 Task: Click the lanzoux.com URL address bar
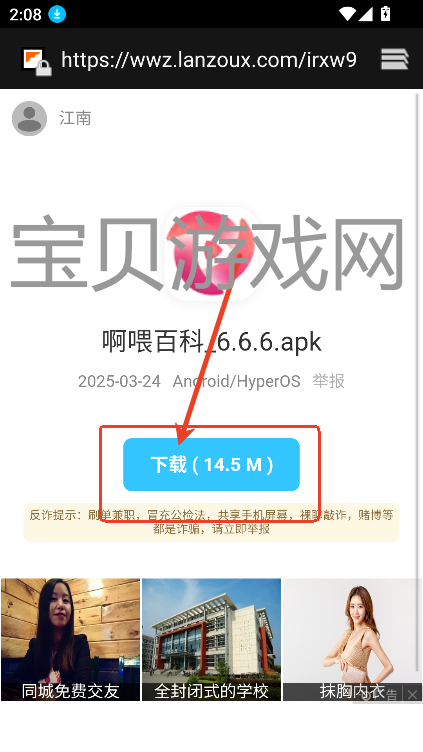(x=209, y=59)
